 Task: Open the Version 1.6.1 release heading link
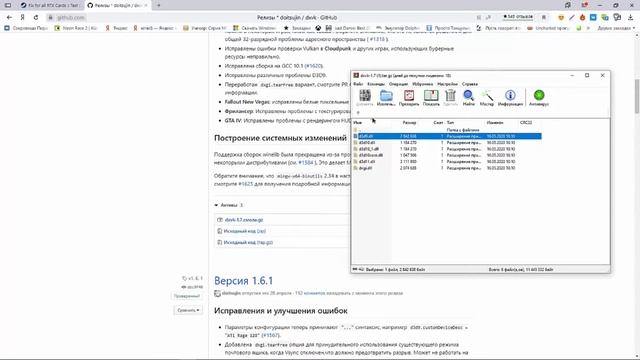(243, 281)
